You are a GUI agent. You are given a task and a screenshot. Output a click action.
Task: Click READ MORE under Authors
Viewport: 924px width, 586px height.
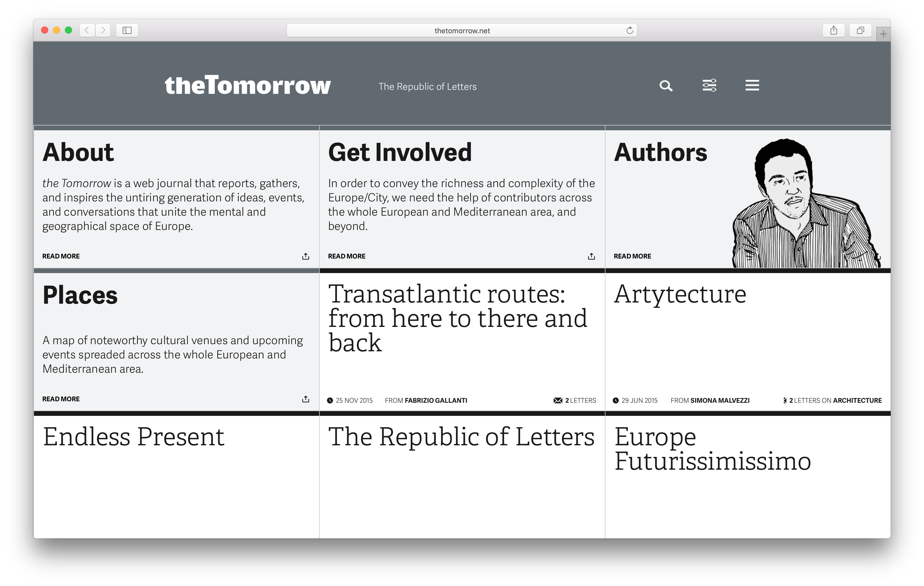pos(632,256)
